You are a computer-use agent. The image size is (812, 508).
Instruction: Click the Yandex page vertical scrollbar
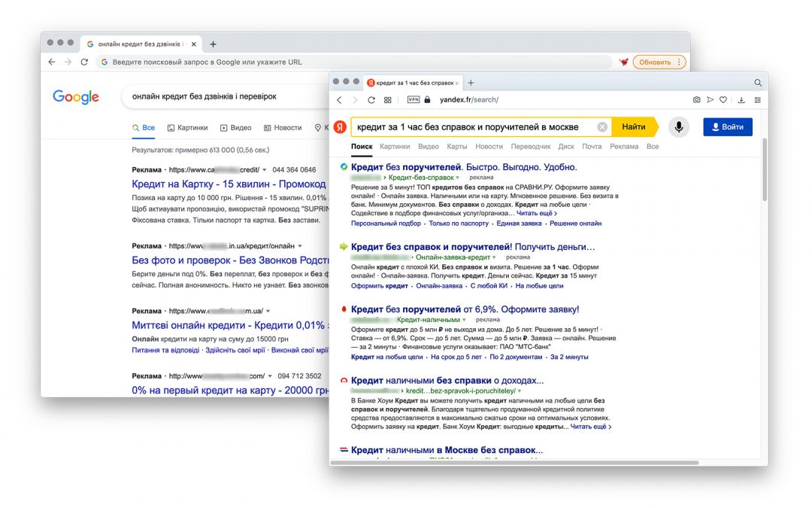click(765, 170)
